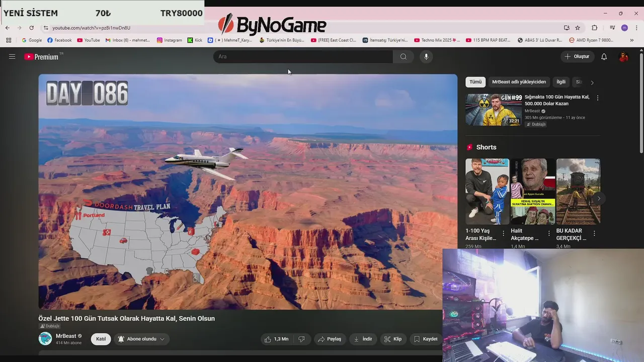
Task: Open options menu for Sığınakta 100 Gün video
Action: click(597, 98)
